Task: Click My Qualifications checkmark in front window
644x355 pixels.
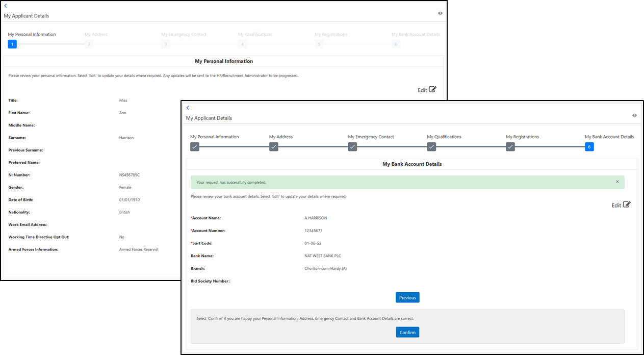Action: tap(431, 147)
